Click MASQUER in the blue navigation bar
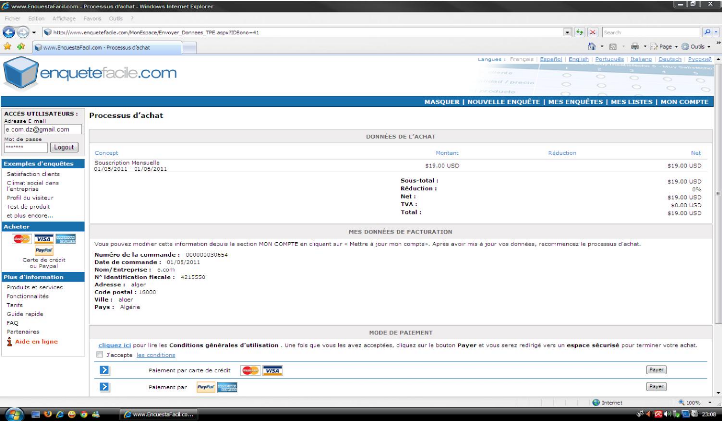722x422 pixels. pyautogui.click(x=442, y=102)
